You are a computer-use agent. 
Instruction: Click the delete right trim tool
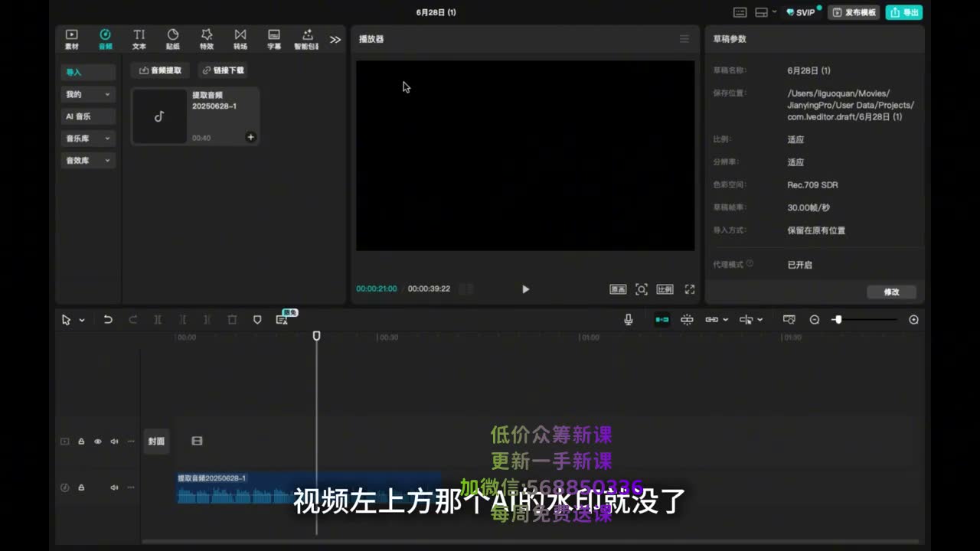click(207, 320)
